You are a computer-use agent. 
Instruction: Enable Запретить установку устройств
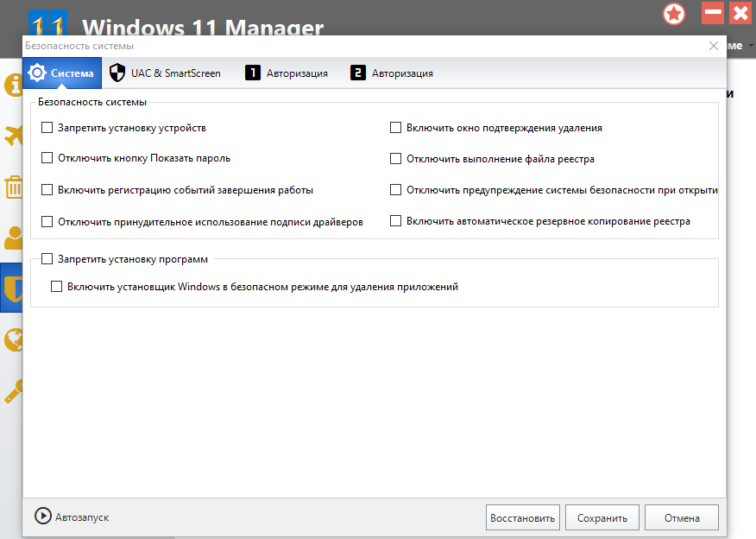click(x=47, y=127)
